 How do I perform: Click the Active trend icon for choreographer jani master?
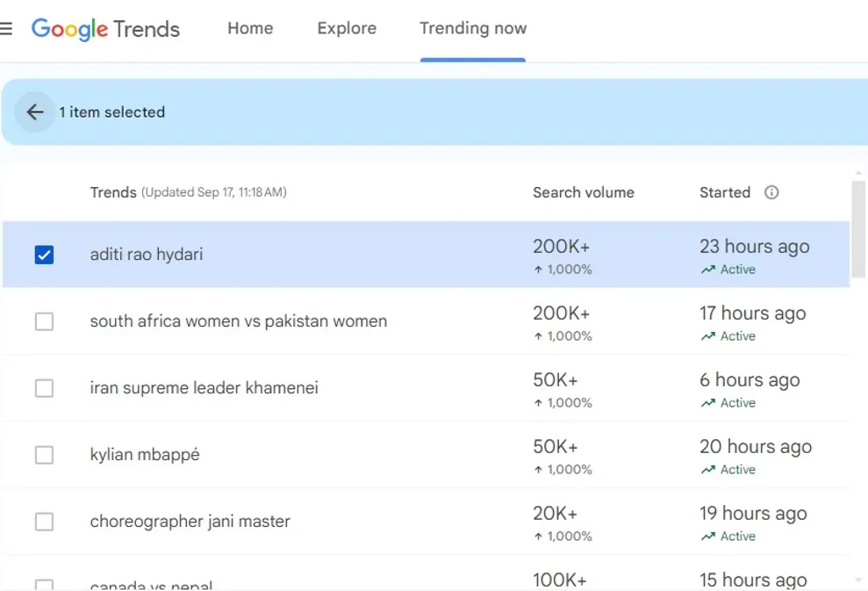pos(707,537)
